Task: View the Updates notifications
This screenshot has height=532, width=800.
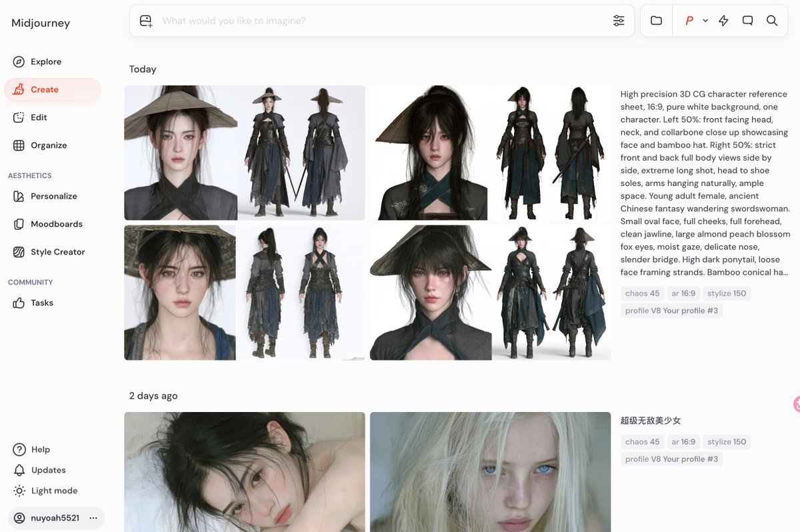Action: click(48, 470)
